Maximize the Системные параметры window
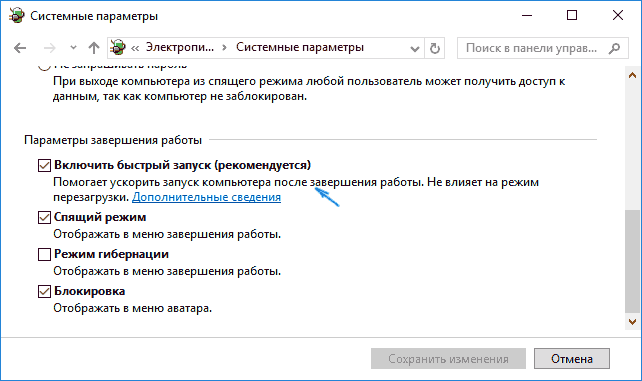This screenshot has height=381, width=642. 572,16
